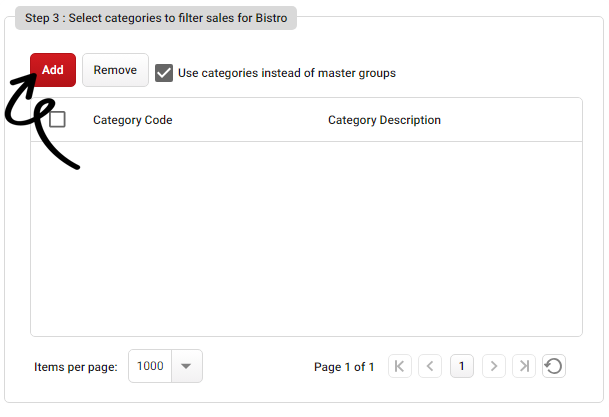The width and height of the screenshot is (609, 417).
Task: Click the 'Page 1 of 1' indicator
Action: (344, 367)
